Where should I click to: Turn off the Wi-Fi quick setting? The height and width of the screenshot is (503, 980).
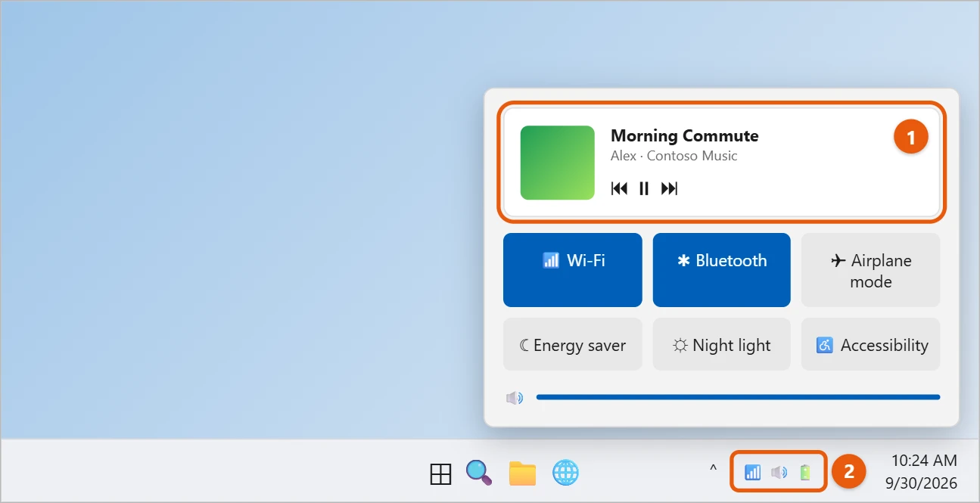pyautogui.click(x=573, y=270)
